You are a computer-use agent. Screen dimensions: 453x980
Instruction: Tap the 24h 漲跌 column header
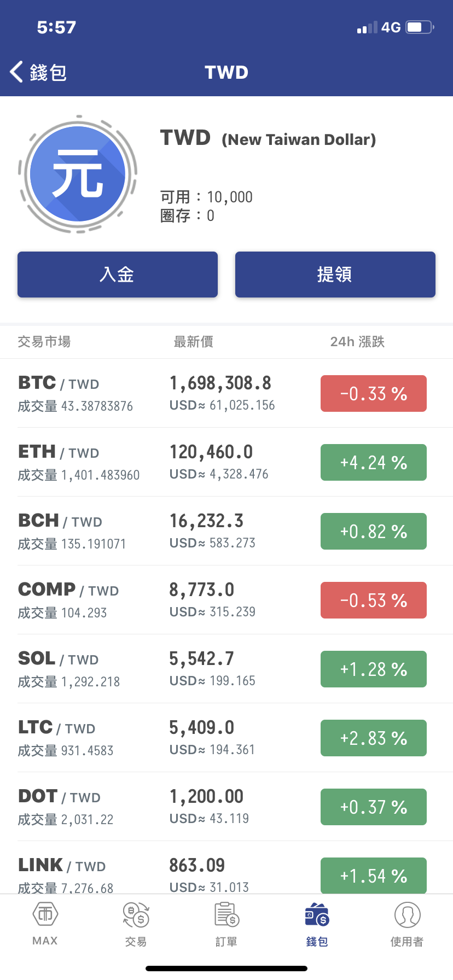pos(357,342)
